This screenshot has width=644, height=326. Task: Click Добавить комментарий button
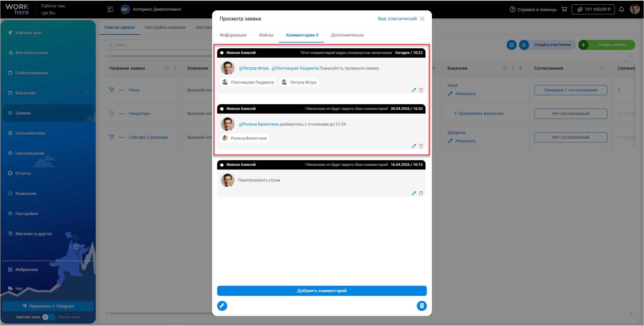pos(322,291)
